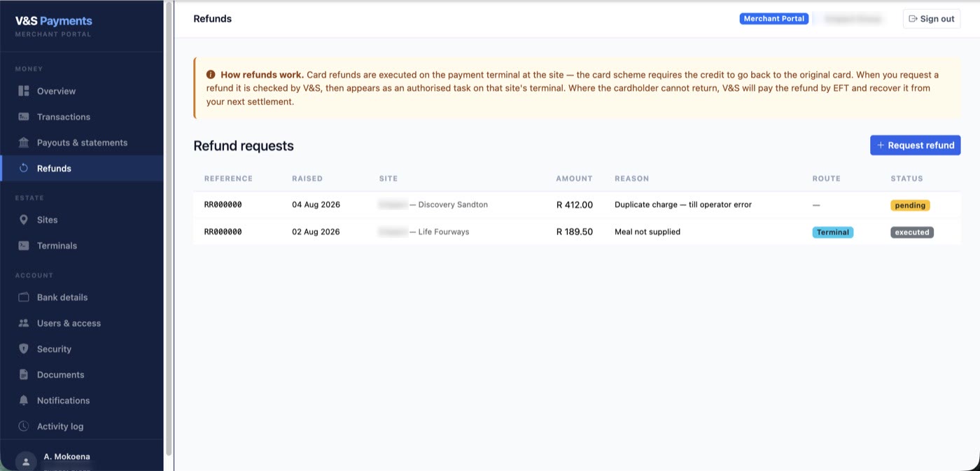Viewport: 980px width, 471px height.
Task: Click the reference of the Discovery Sandton row
Action: tap(223, 205)
